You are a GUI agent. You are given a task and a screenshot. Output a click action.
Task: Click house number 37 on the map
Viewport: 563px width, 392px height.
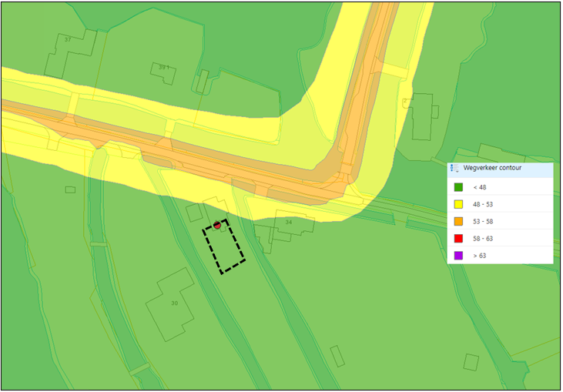(68, 39)
